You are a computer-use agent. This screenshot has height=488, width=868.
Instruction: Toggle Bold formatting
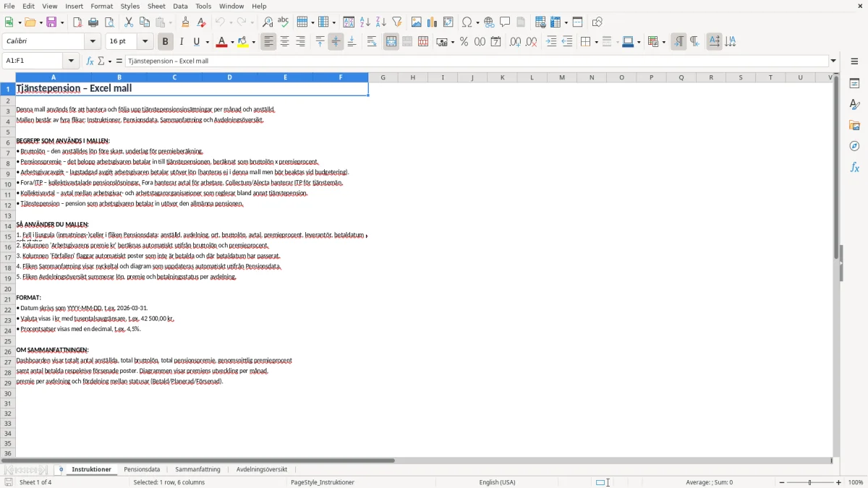pos(166,42)
